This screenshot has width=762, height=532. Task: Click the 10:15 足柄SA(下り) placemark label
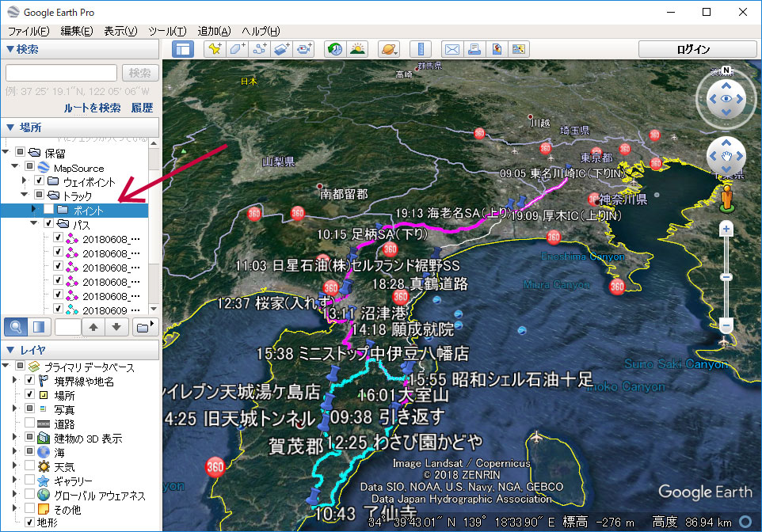(372, 234)
